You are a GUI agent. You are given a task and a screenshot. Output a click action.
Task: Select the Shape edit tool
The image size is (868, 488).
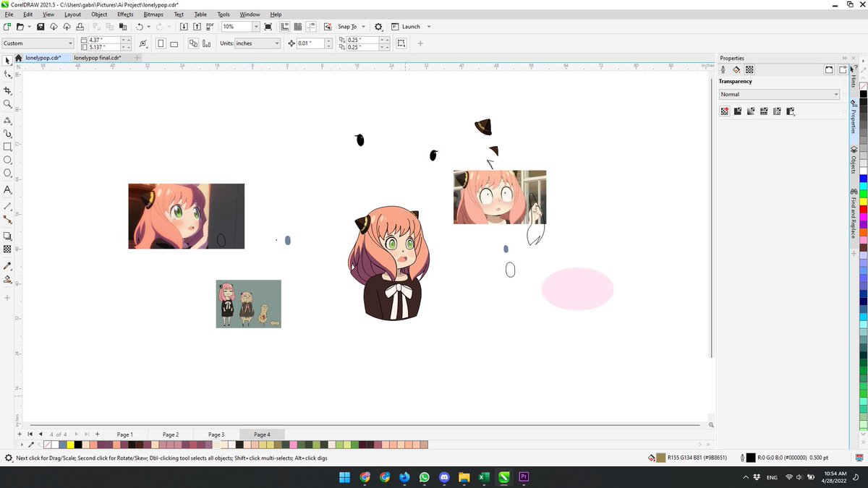[7, 74]
